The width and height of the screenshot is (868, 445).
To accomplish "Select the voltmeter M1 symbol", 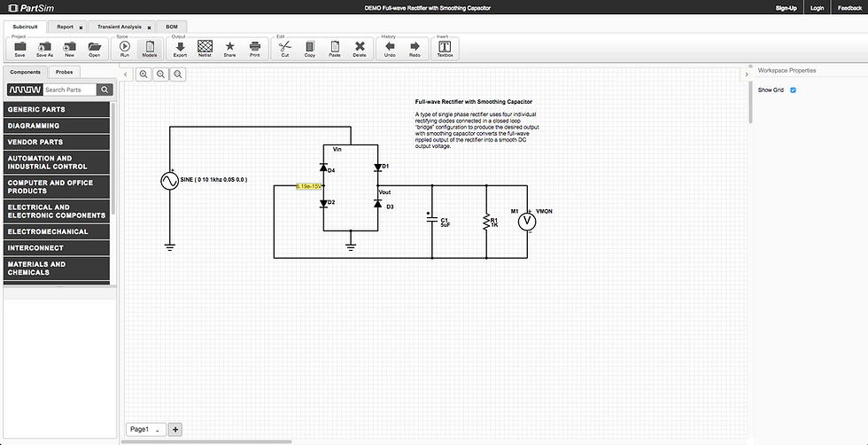I will click(527, 222).
